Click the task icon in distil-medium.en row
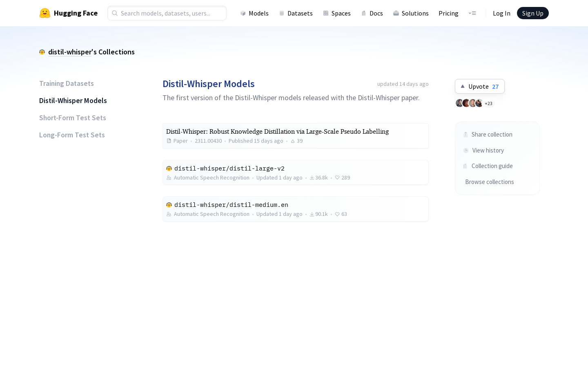 pyautogui.click(x=169, y=214)
